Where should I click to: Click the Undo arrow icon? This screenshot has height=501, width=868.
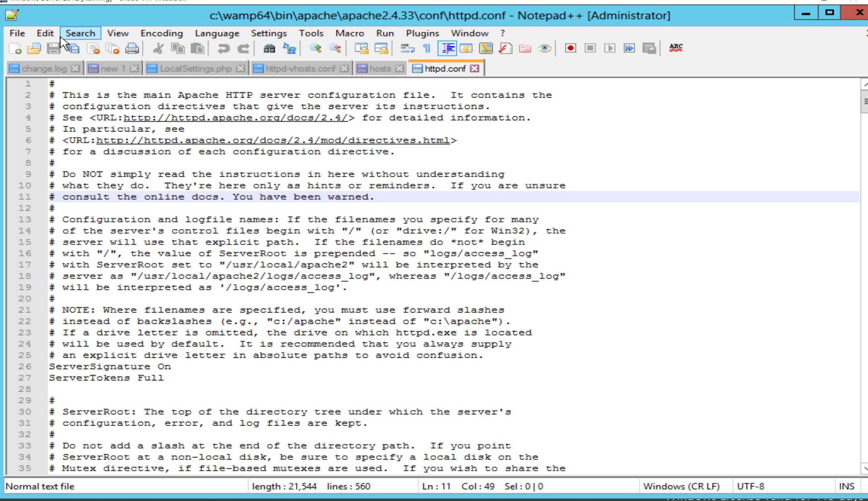[x=223, y=48]
